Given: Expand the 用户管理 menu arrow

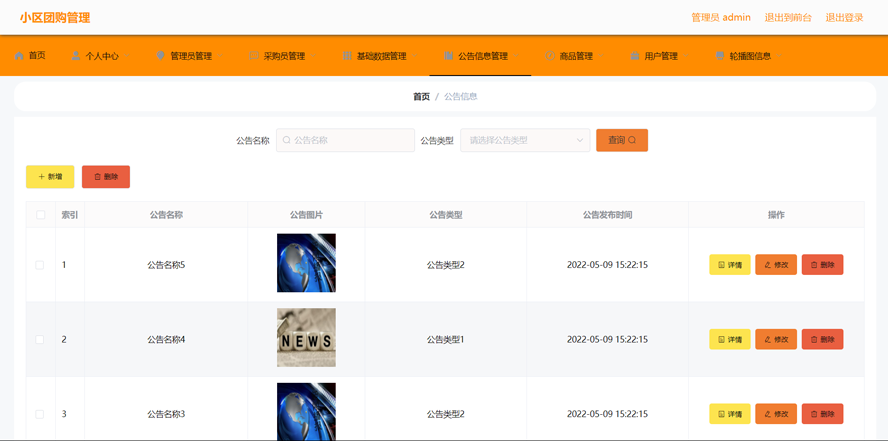Looking at the screenshot, I should 686,56.
